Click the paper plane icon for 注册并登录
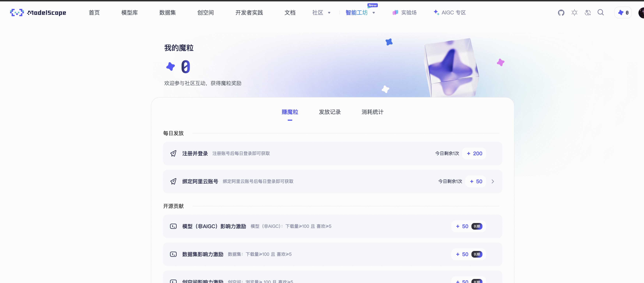 click(173, 153)
